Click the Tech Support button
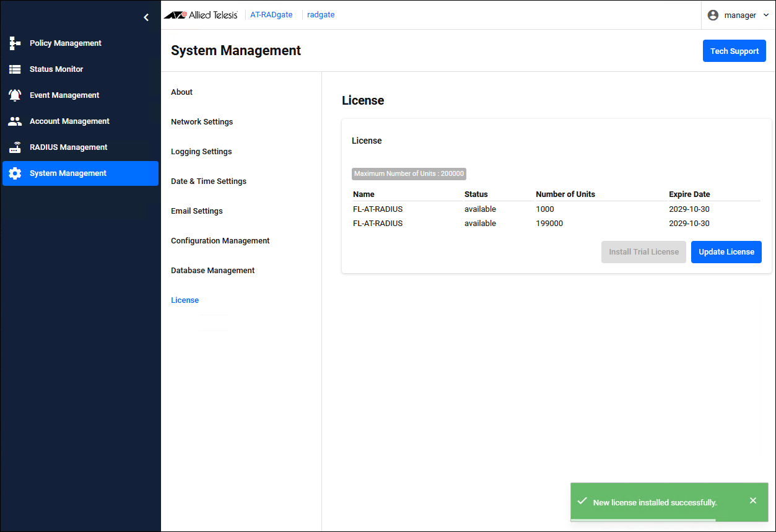The height and width of the screenshot is (532, 776). pyautogui.click(x=734, y=51)
